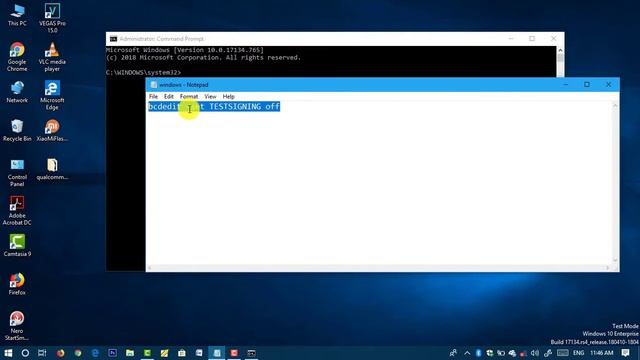Screen dimensions: 640x360
Task: Select Microsoft Edge desktop icon
Action: [52, 96]
